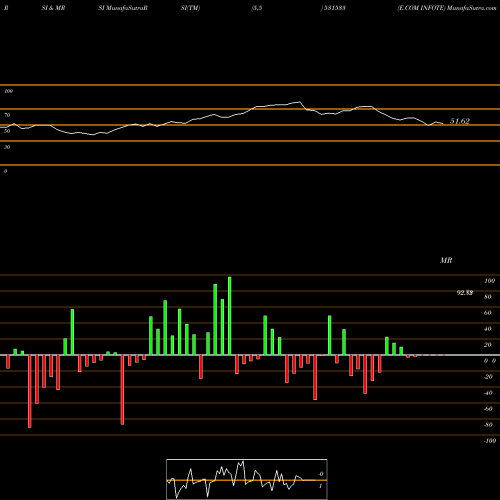Screen dimensions: 500x500
Task: Click the MR value 92.38 label
Action: (465, 293)
